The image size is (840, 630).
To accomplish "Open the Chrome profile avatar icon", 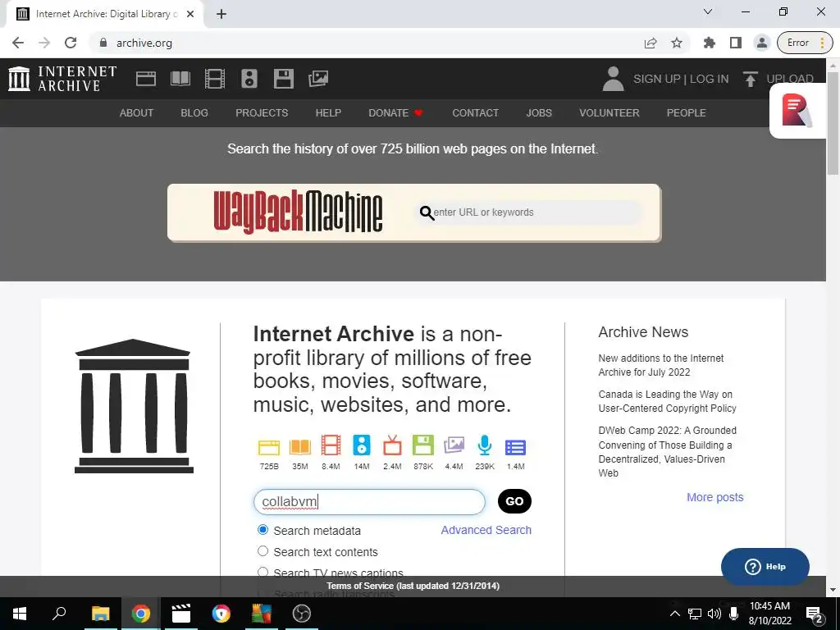I will tap(762, 43).
